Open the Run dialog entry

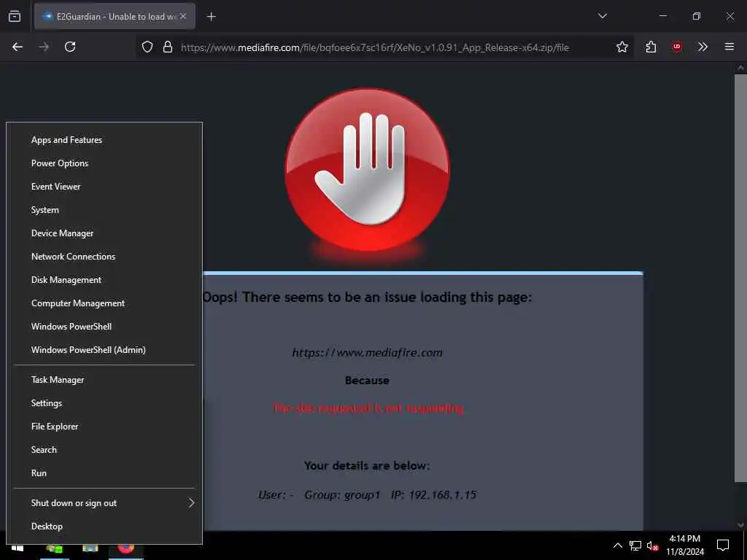tap(104, 473)
